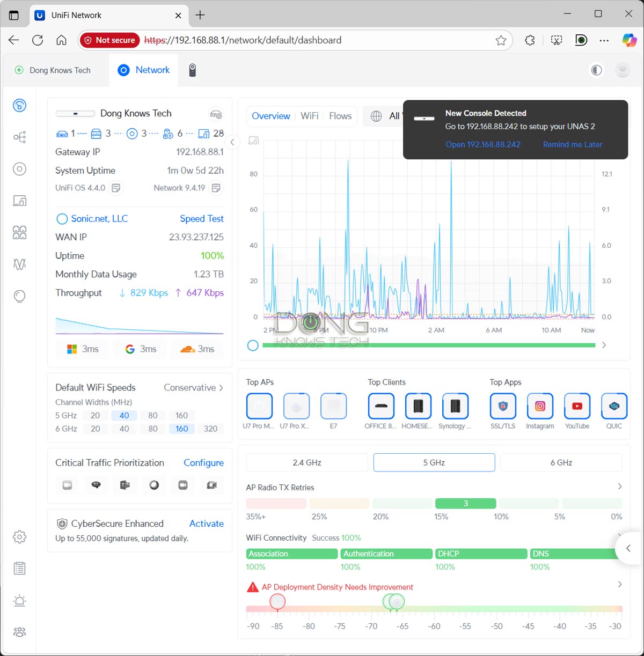Open the Radios waveform sidebar icon

(x=19, y=264)
